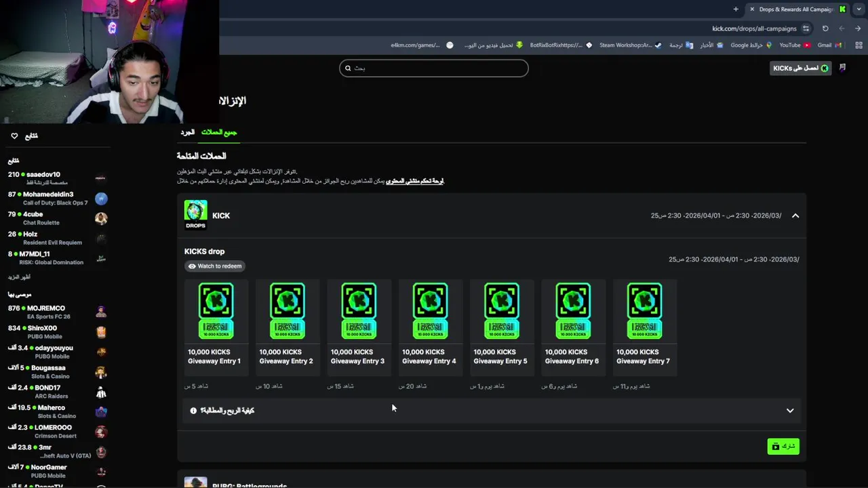This screenshot has height=488, width=868.
Task: Switch to the all campaigns tab
Action: coord(218,132)
